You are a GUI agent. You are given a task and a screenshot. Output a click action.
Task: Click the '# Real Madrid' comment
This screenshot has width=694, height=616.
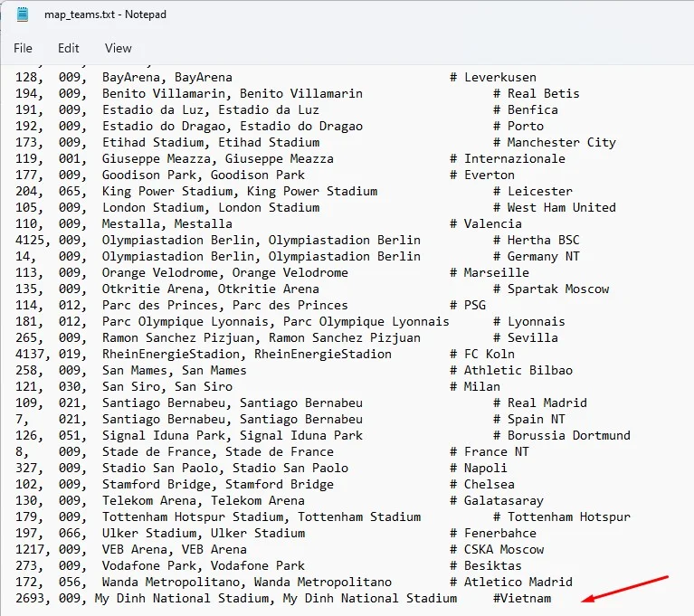click(540, 403)
